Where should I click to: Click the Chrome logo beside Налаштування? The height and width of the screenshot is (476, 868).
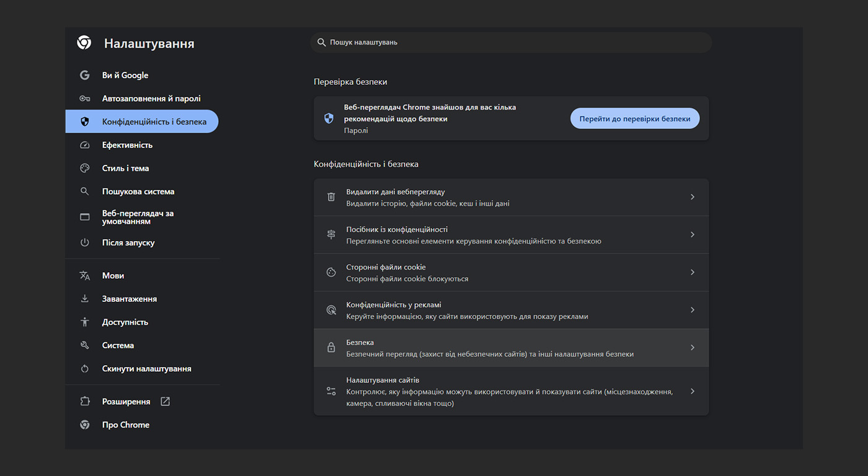(x=84, y=43)
